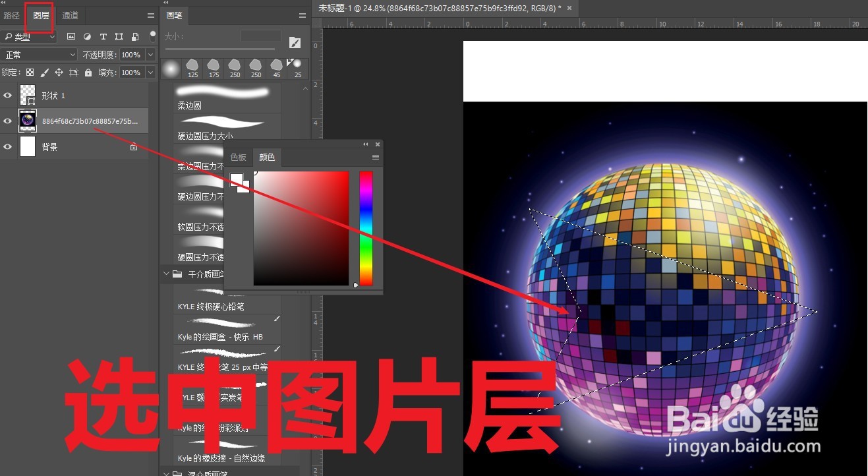Switch to the 通道 tab

tap(69, 15)
